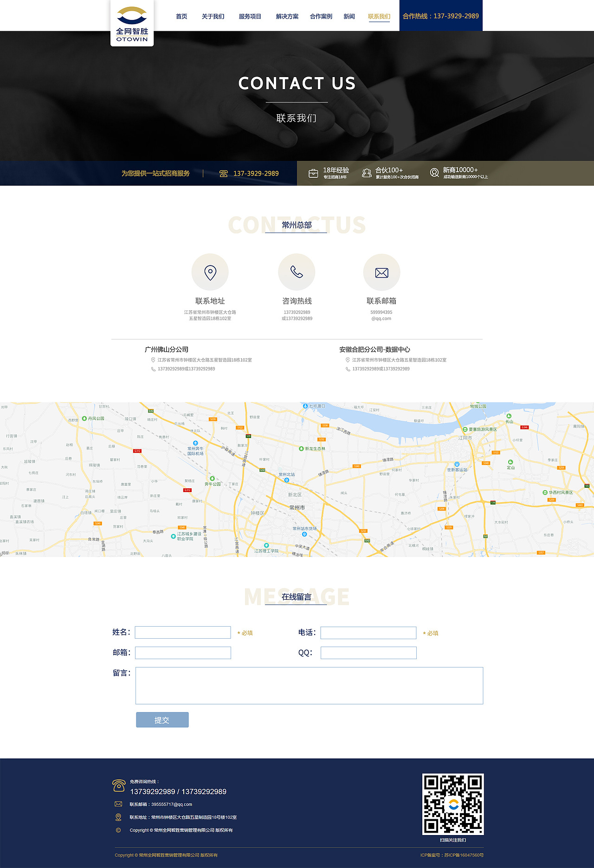Click the 世新客运站 marker on the map

[x=457, y=464]
